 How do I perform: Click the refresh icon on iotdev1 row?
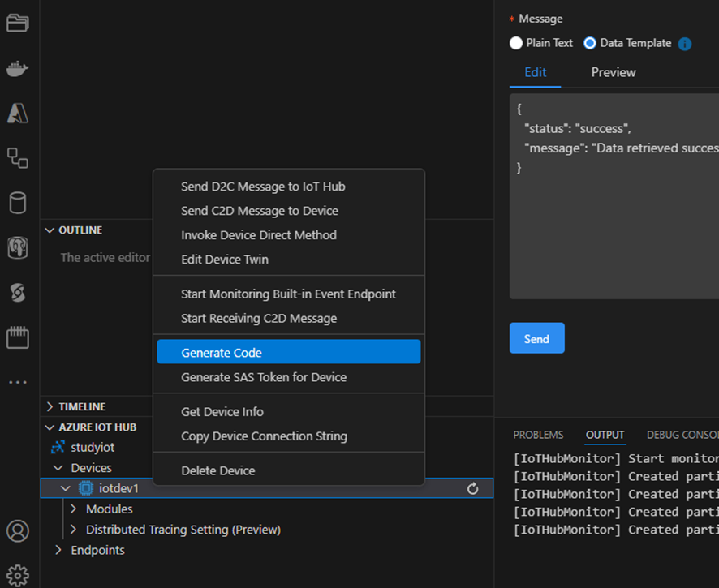point(473,488)
